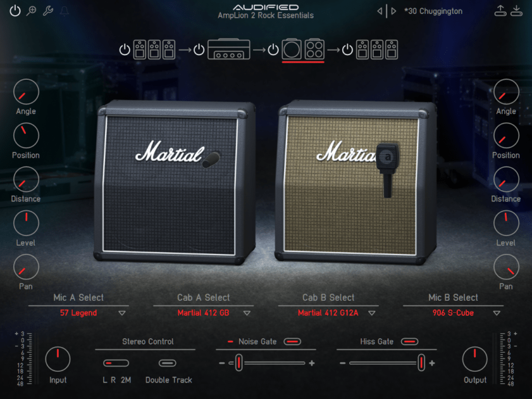Open the single-speaker cabinet icon

292,49
